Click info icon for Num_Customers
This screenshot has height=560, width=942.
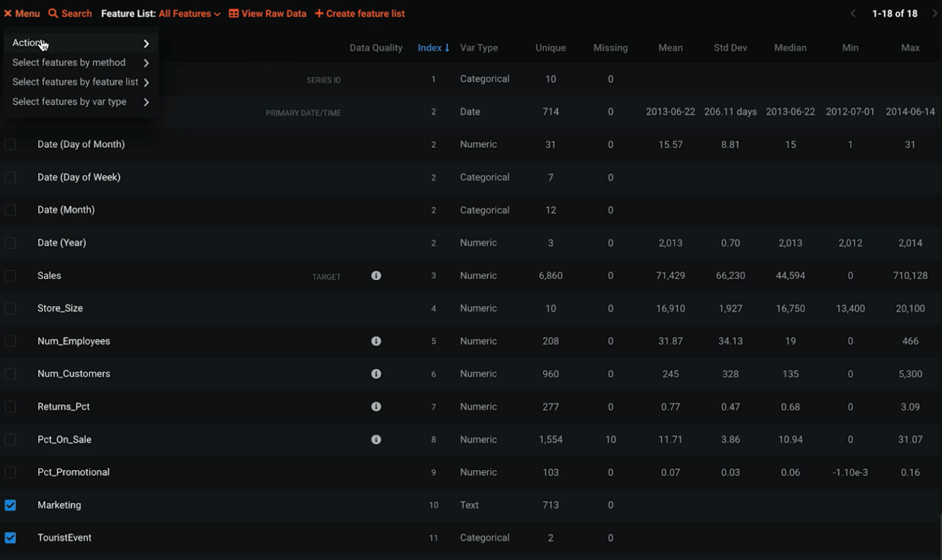point(376,374)
